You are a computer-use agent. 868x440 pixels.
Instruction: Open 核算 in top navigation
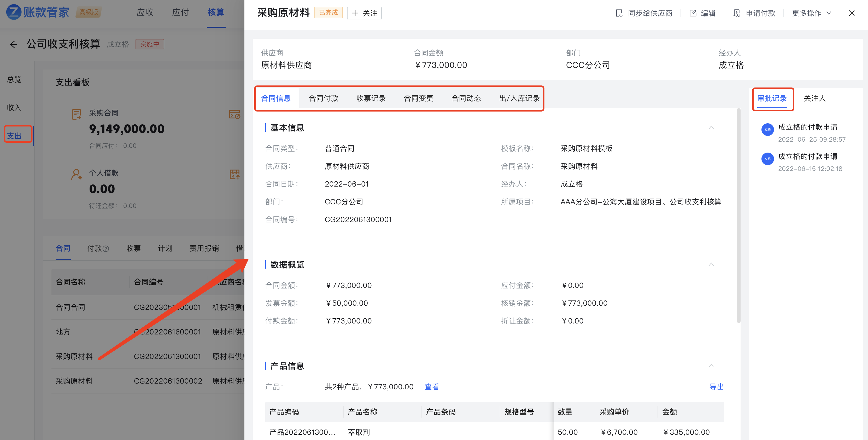point(216,13)
